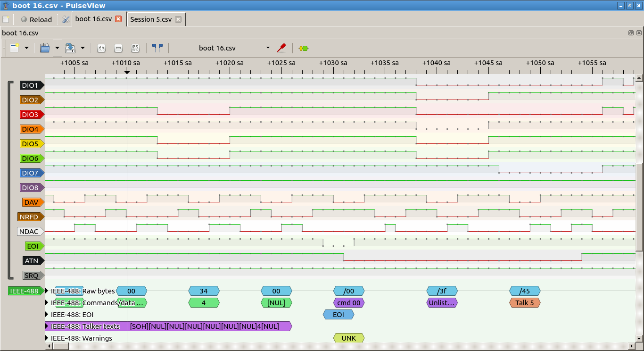The image size is (644, 351).
Task: Click the red DIO3 channel label
Action: (31, 115)
